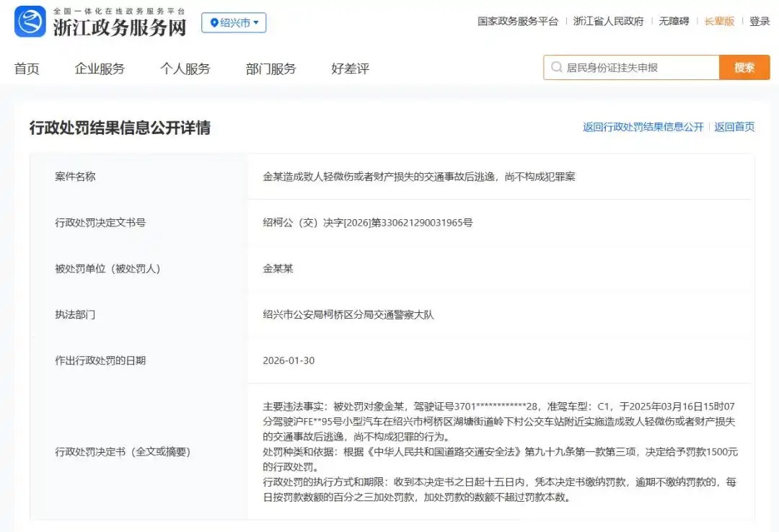Click document number 绍柯公（交）决字[2026]第330621290031965号
The width and height of the screenshot is (779, 532).
pos(368,223)
